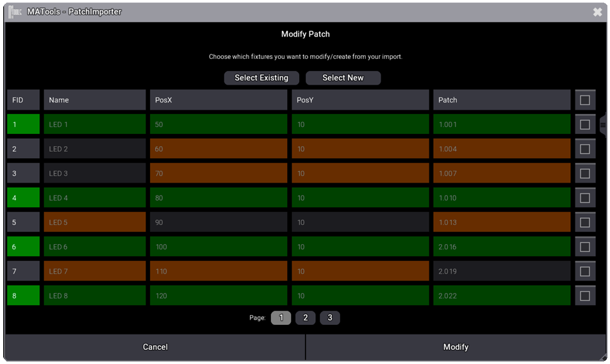The height and width of the screenshot is (364, 610).
Task: Check the box for LED 5 row
Action: [x=585, y=222]
